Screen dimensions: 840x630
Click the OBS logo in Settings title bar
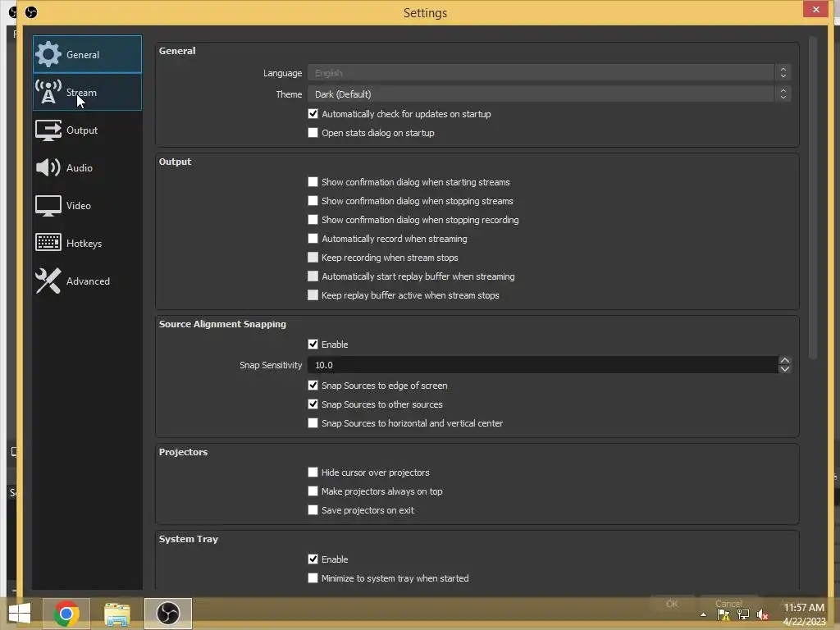point(31,11)
